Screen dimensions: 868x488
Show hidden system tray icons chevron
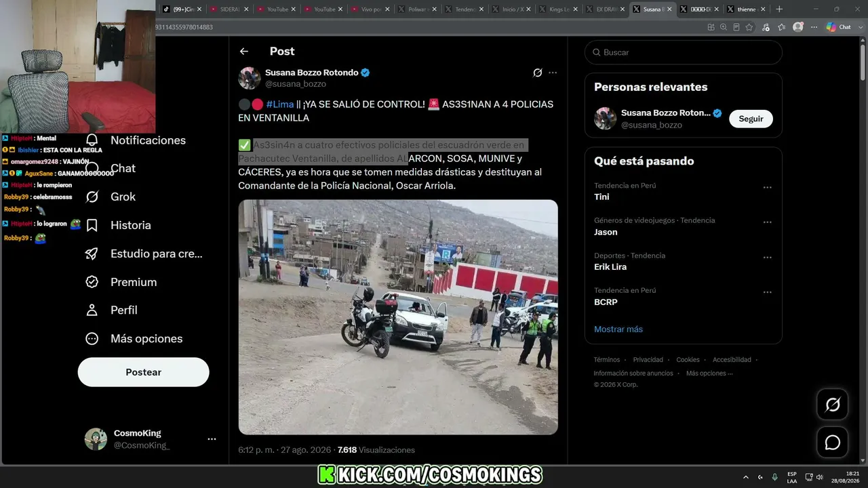coord(746,477)
